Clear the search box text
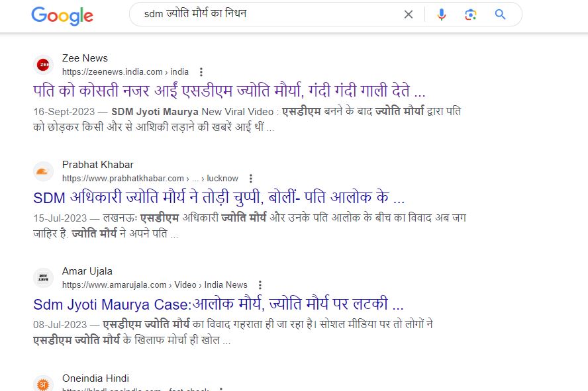Image resolution: width=588 pixels, height=391 pixels. 409,15
